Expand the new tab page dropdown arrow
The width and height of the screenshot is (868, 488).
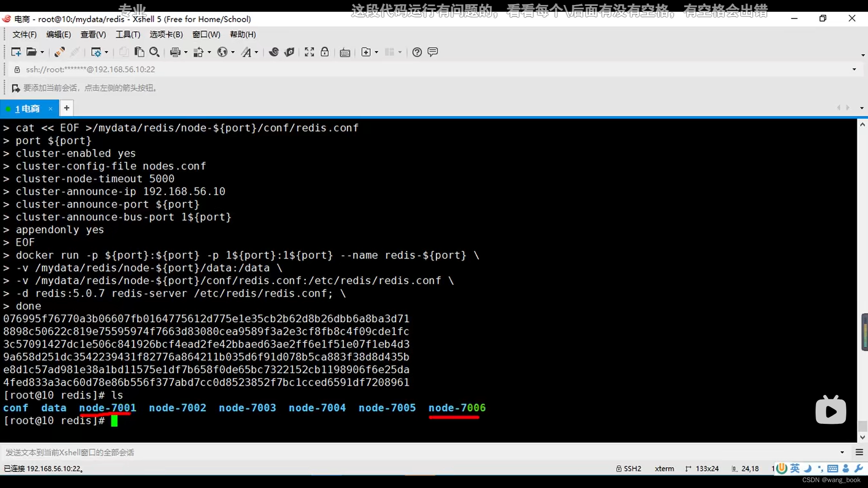click(x=377, y=52)
